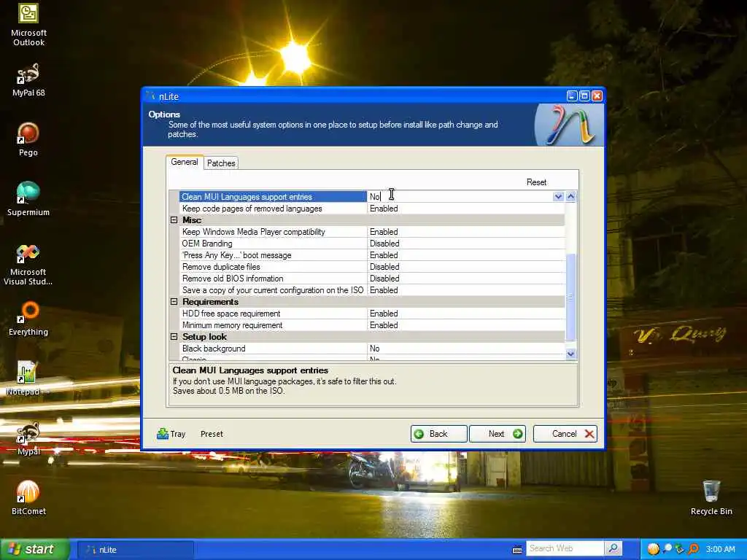
Task: Click the nLite title bar icon
Action: 151,96
